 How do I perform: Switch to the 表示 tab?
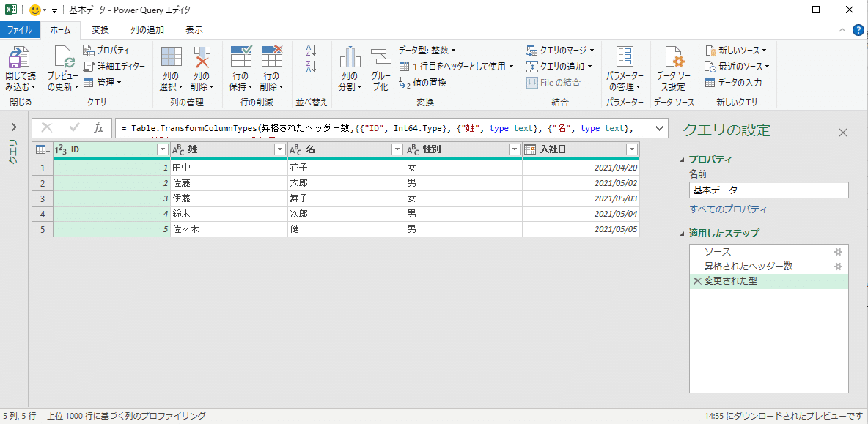point(194,30)
